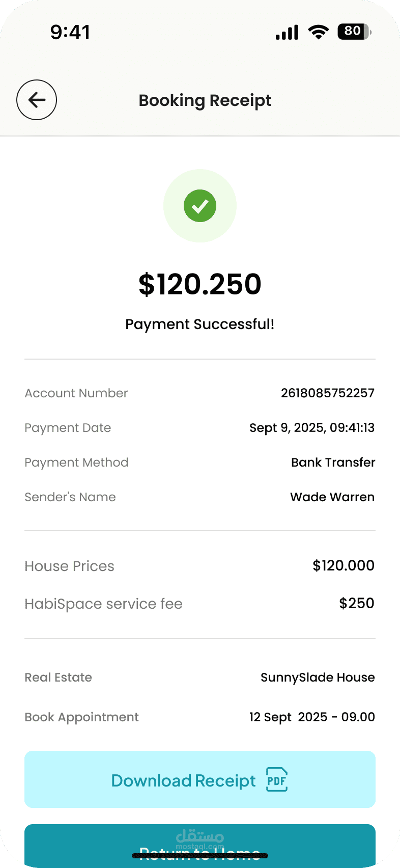The width and height of the screenshot is (400, 868).
Task: Click the $120.000 house price value
Action: [344, 565]
